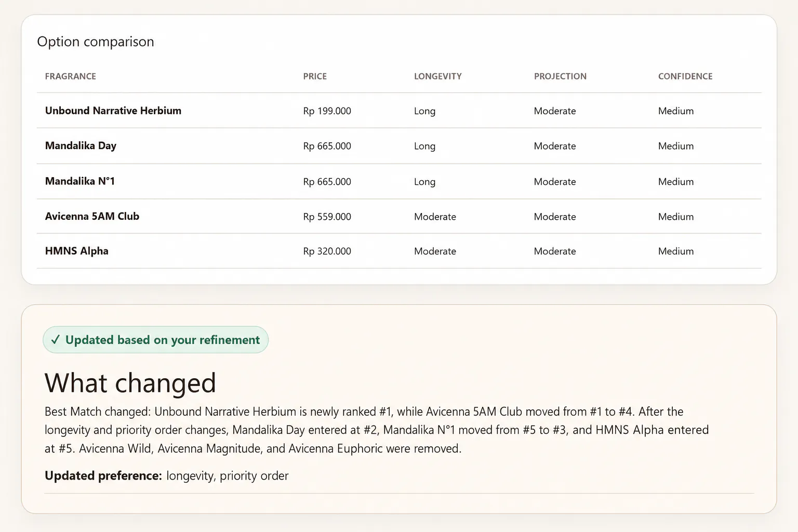
Task: Select the Mandalika N°1 fragrance name
Action: coord(80,181)
